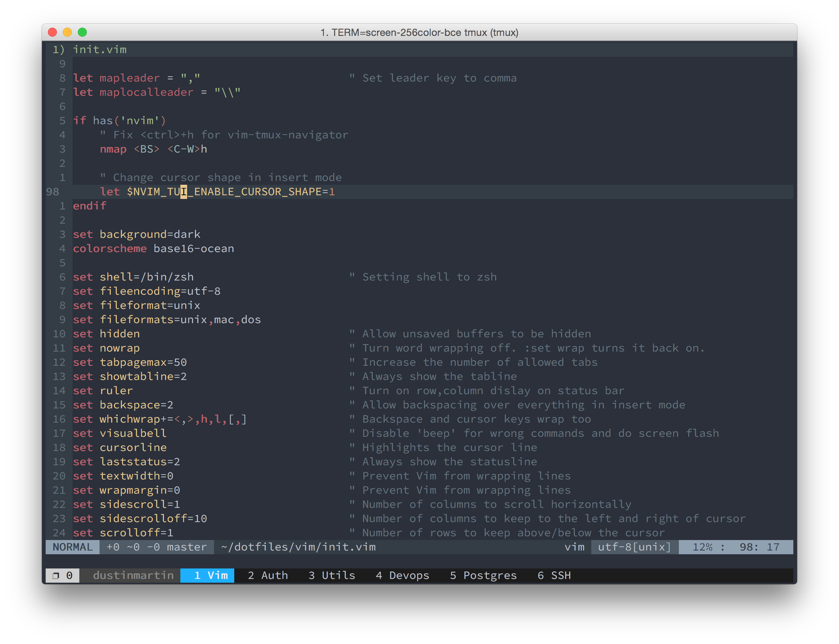This screenshot has width=839, height=644.
Task: Click the set hidden line
Action: pos(106,334)
